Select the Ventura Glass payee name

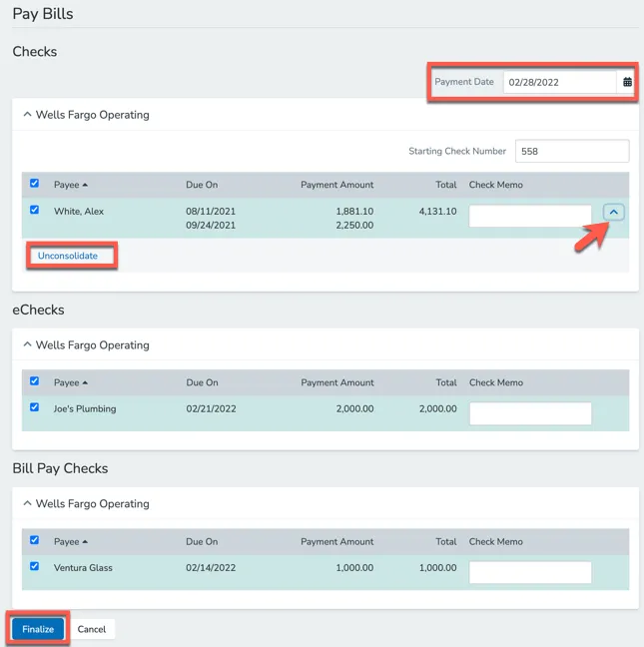tap(83, 568)
